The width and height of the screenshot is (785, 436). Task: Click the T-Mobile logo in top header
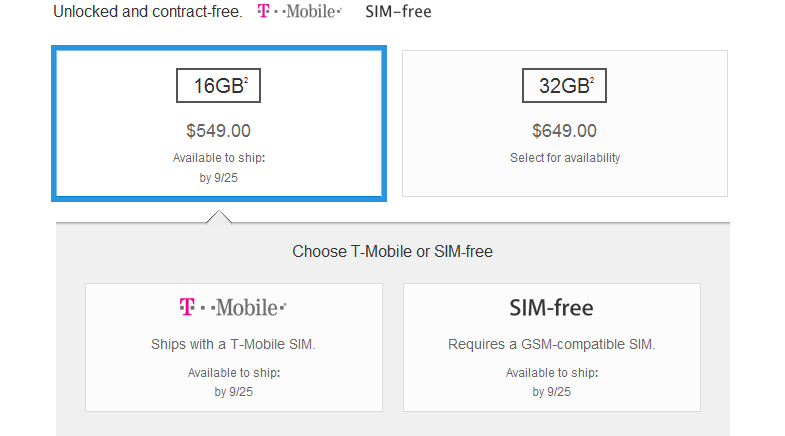(x=299, y=11)
